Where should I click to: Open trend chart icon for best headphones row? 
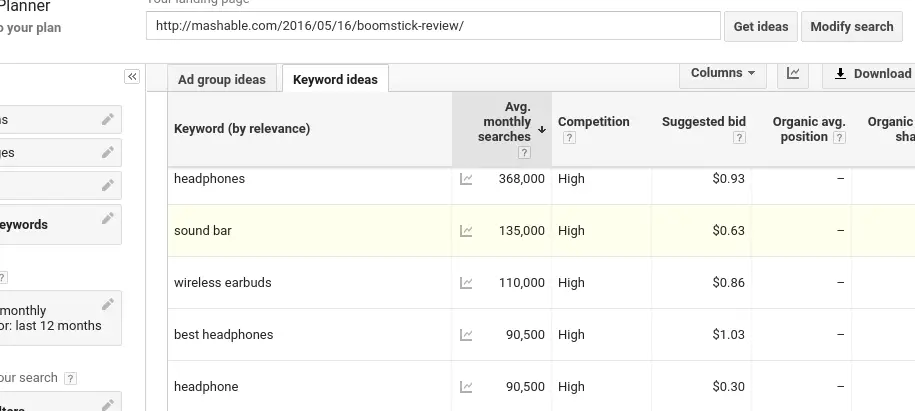466,335
